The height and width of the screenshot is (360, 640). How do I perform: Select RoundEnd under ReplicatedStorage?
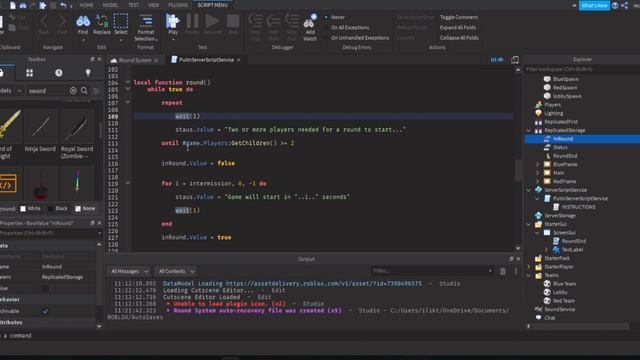[x=565, y=156]
